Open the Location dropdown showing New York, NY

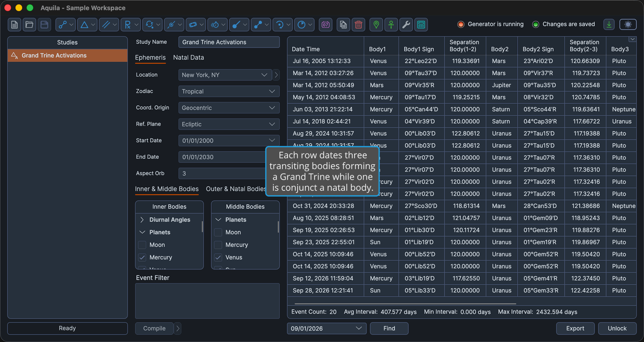coord(225,75)
